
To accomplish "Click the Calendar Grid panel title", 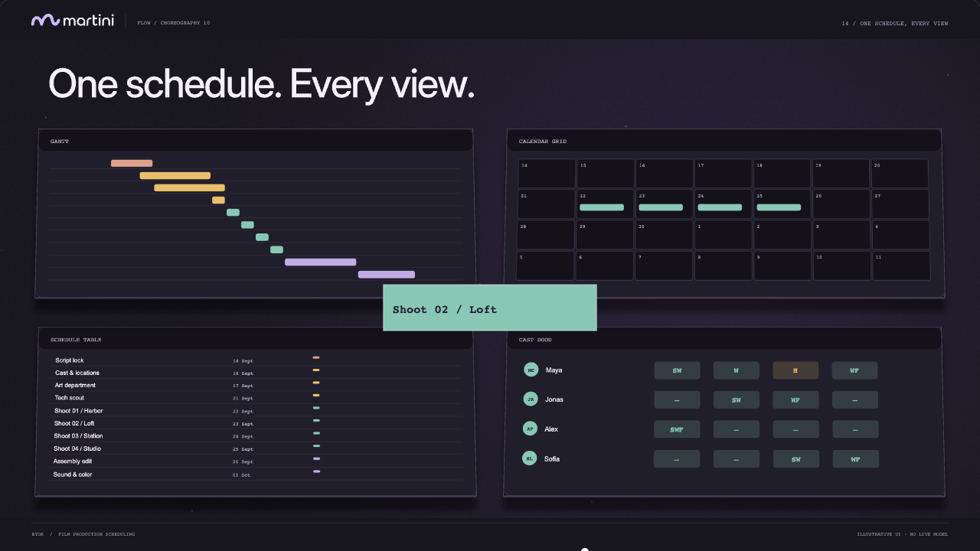I will (543, 142).
